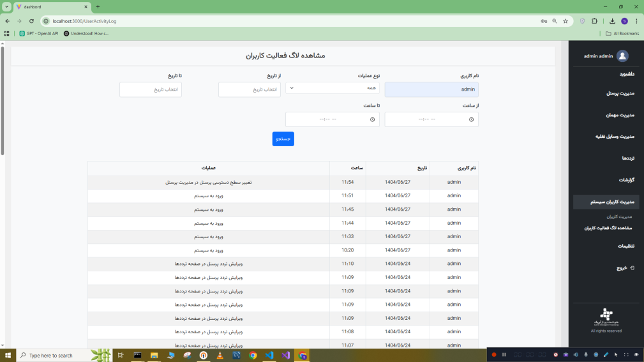
Task: Open the clock picker in تا ساعت field
Action: pyautogui.click(x=372, y=119)
